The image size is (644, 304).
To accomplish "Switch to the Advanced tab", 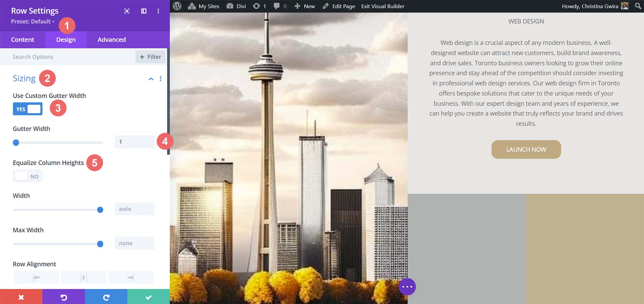I will (112, 39).
